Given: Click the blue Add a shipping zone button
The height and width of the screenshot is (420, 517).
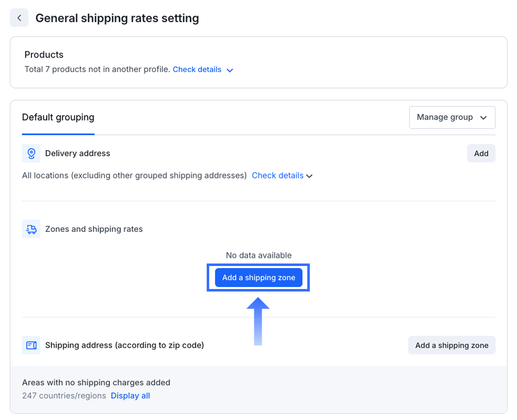Looking at the screenshot, I should click(258, 278).
